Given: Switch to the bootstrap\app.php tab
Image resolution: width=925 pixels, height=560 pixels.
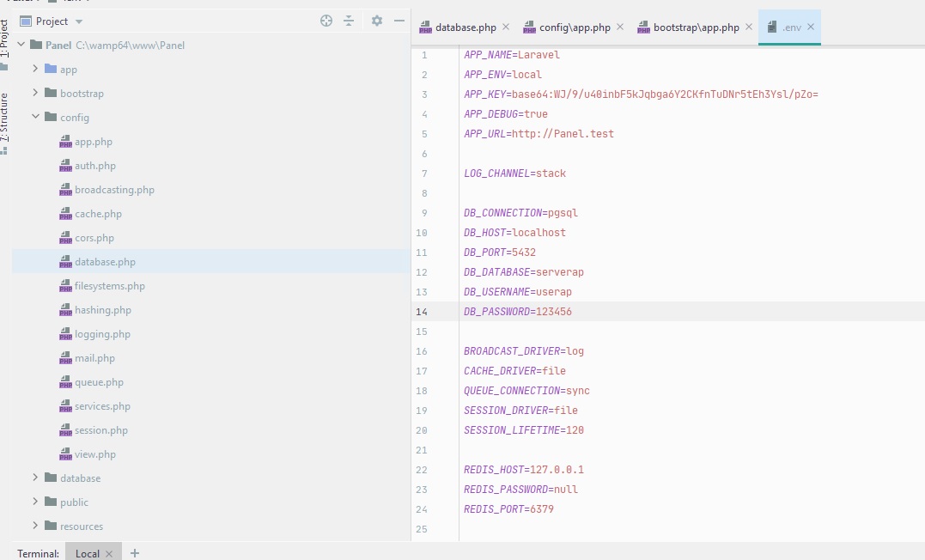Looking at the screenshot, I should tap(695, 27).
